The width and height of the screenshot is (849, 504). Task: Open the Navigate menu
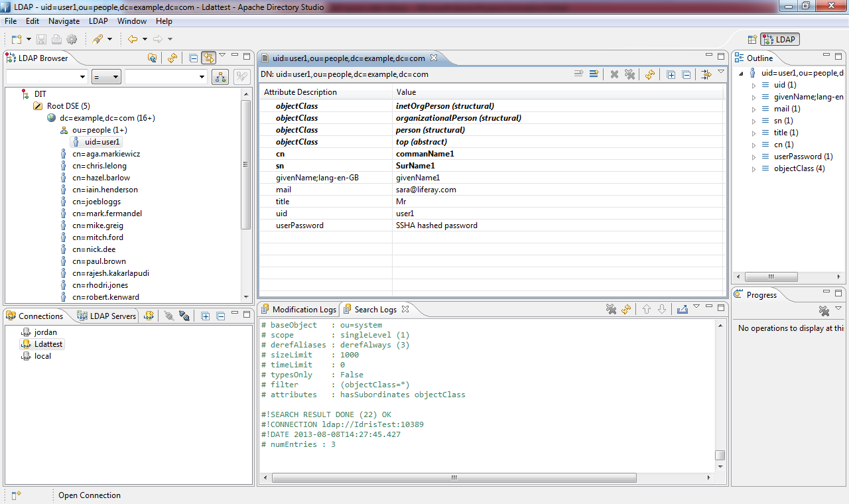(x=64, y=21)
